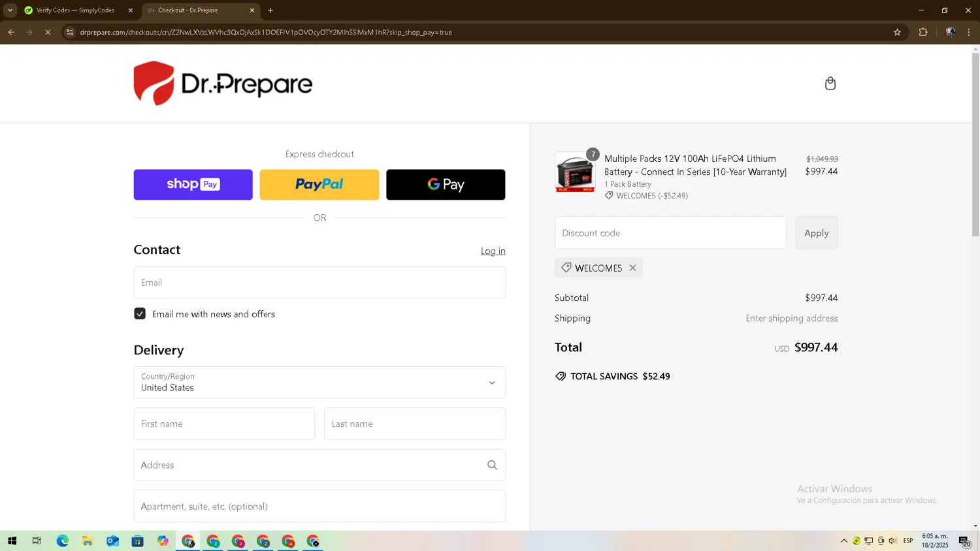Image resolution: width=980 pixels, height=551 pixels.
Task: Stop loading the page
Action: pyautogui.click(x=48, y=32)
